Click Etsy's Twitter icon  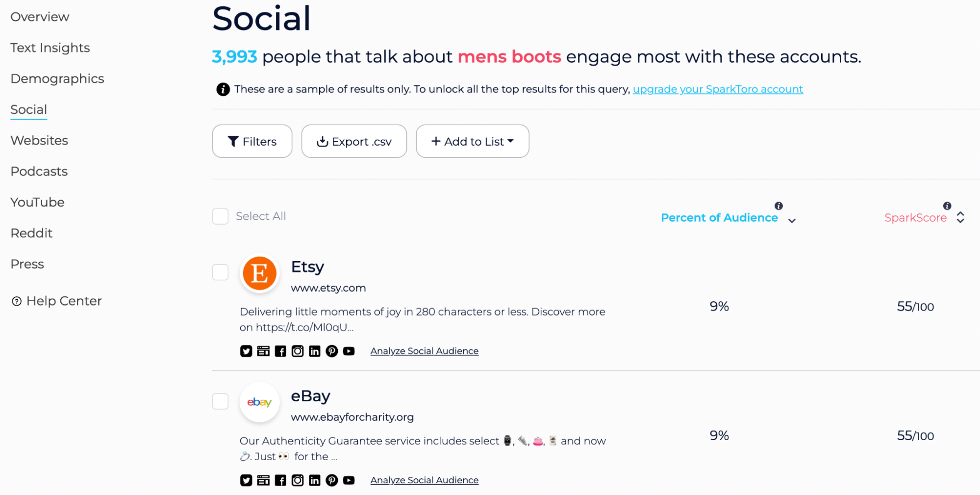(x=246, y=351)
